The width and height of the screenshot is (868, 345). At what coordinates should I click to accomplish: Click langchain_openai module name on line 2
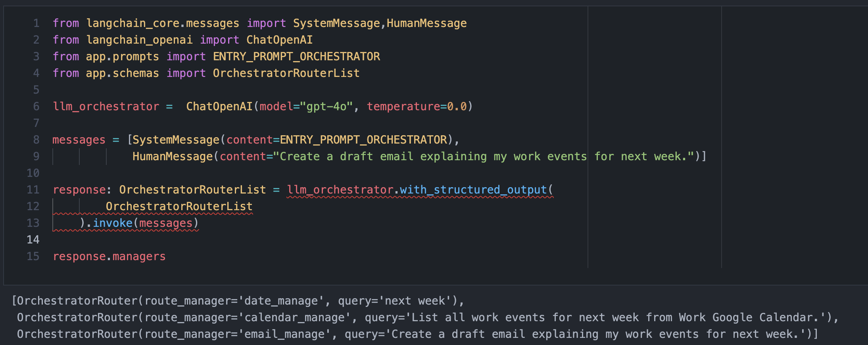click(x=139, y=40)
